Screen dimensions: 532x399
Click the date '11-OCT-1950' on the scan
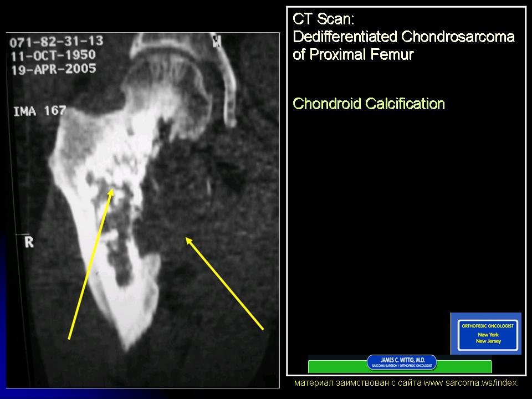click(x=53, y=56)
